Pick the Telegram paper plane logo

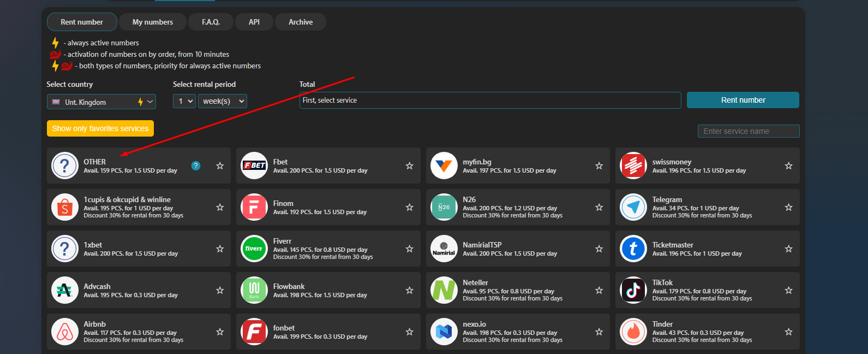point(633,207)
